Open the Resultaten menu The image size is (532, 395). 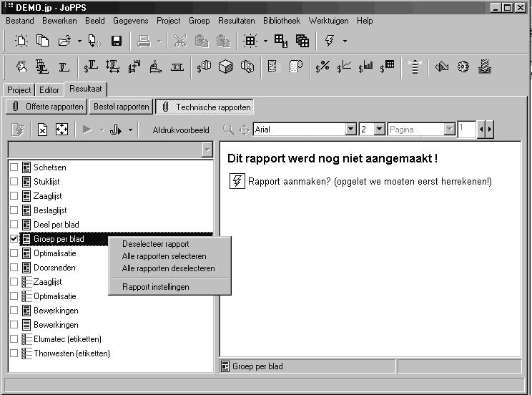[x=236, y=21]
